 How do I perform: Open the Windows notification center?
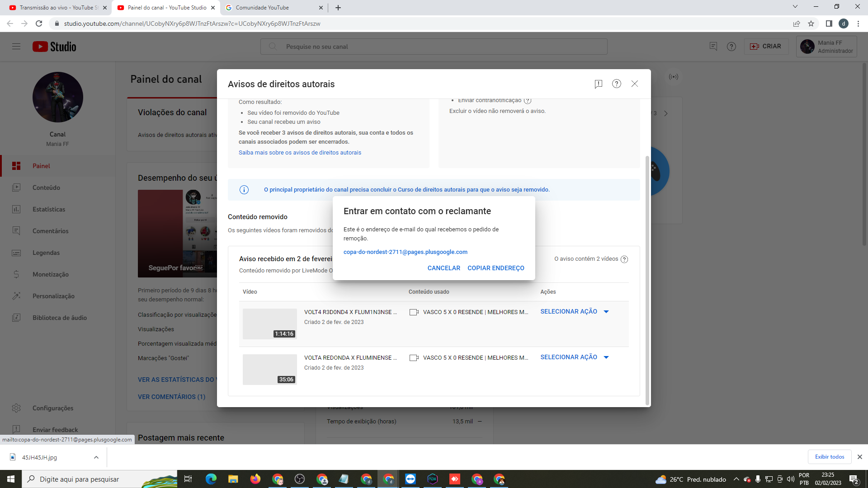click(854, 479)
